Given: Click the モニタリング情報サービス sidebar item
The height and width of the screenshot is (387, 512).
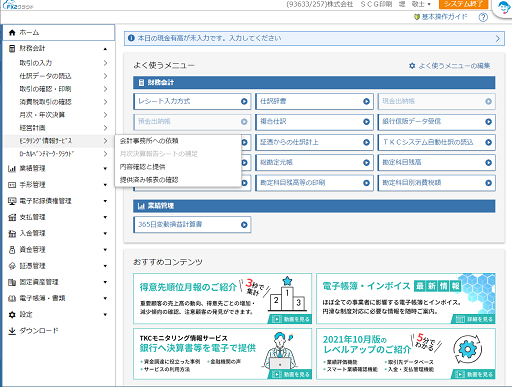Looking at the screenshot, I should (x=59, y=141).
